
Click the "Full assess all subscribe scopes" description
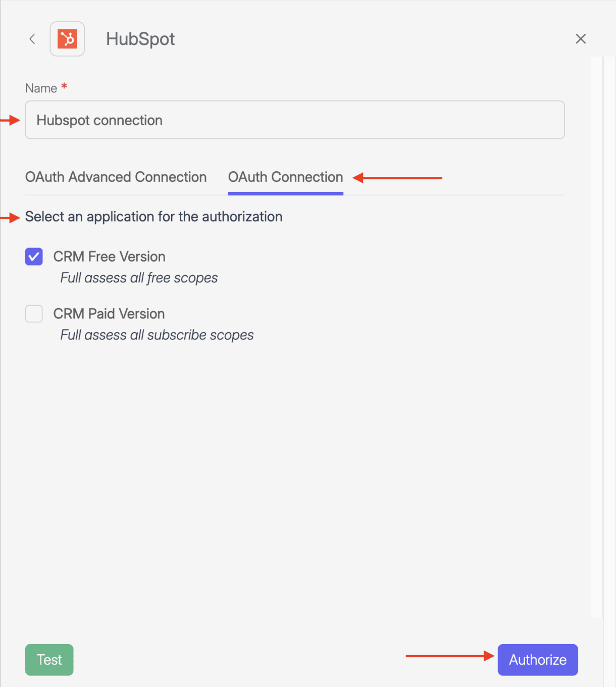157,335
